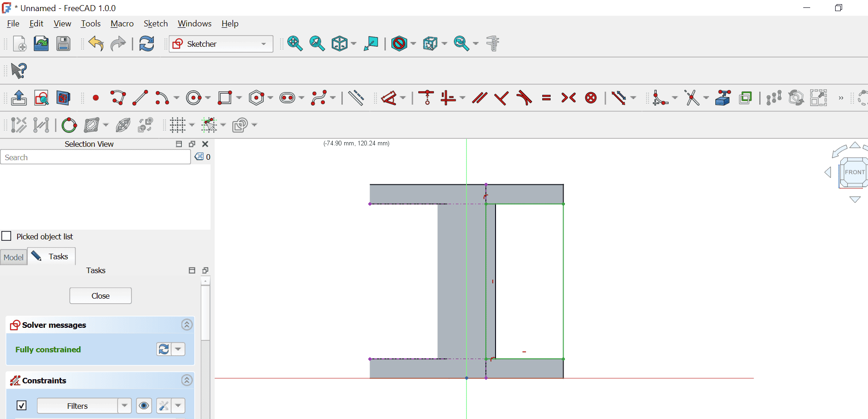This screenshot has height=419, width=868.
Task: Create a new document
Action: [19, 44]
